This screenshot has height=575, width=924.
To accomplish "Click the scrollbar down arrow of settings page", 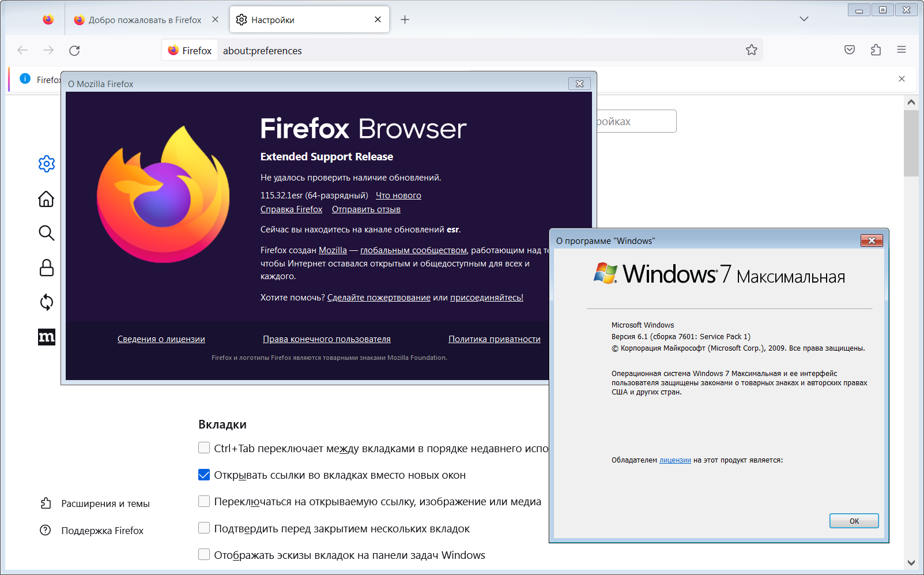I will pos(911,563).
